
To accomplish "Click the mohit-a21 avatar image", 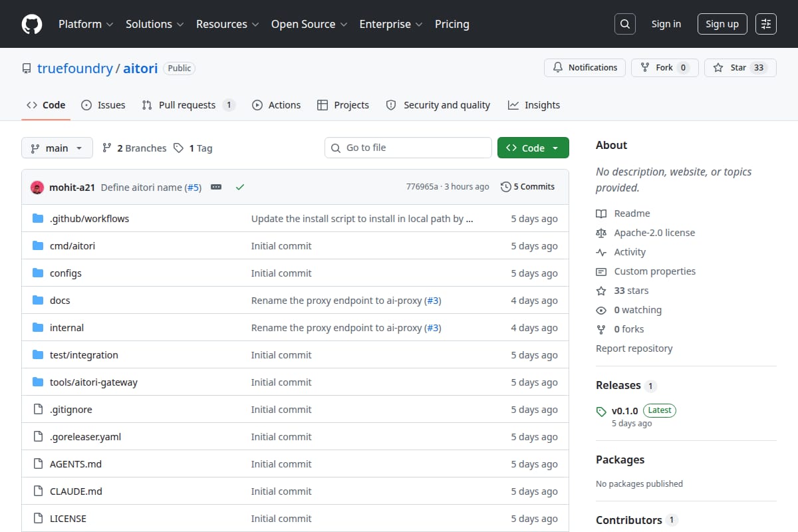I will (37, 188).
